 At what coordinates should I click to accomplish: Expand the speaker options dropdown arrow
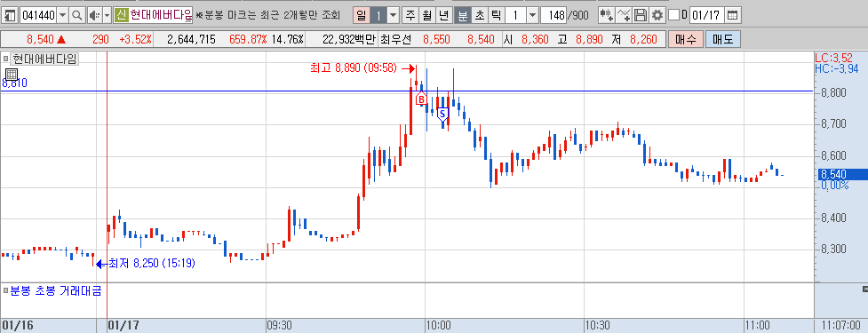(107, 15)
